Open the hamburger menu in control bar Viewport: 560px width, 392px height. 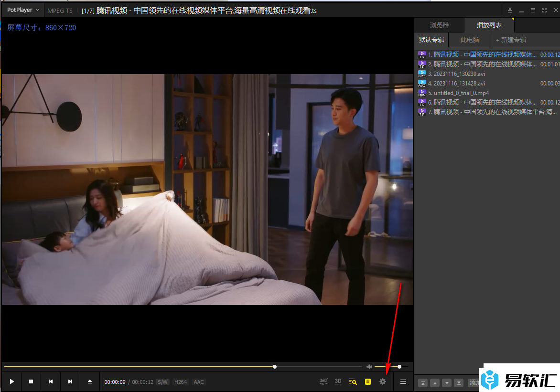coord(403,381)
